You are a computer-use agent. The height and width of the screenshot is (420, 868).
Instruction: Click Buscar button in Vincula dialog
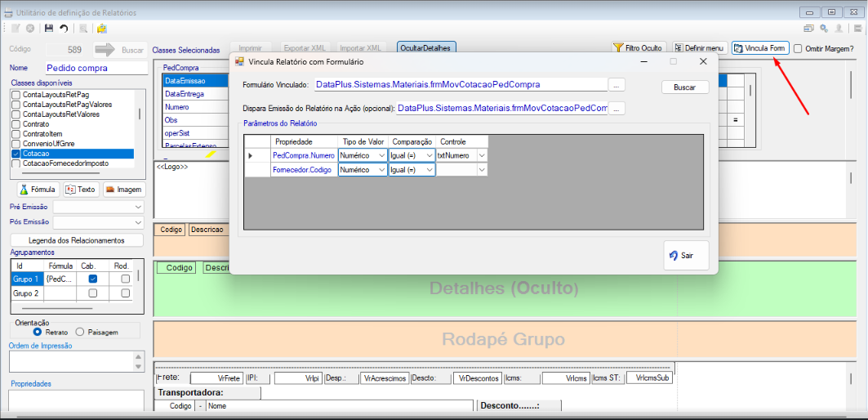pyautogui.click(x=685, y=87)
